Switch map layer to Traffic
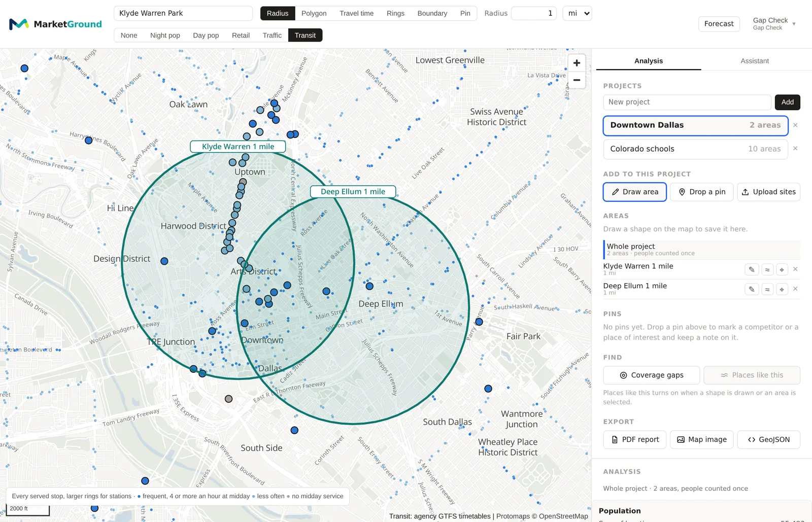Image resolution: width=812 pixels, height=522 pixels. pyautogui.click(x=272, y=35)
